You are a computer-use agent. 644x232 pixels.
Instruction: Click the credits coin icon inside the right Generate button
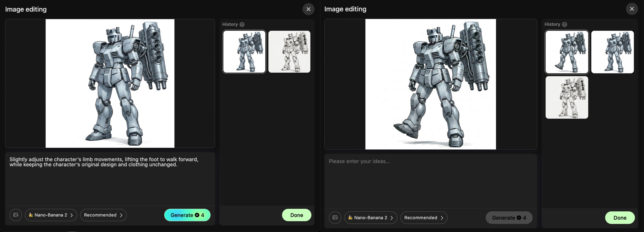click(519, 218)
